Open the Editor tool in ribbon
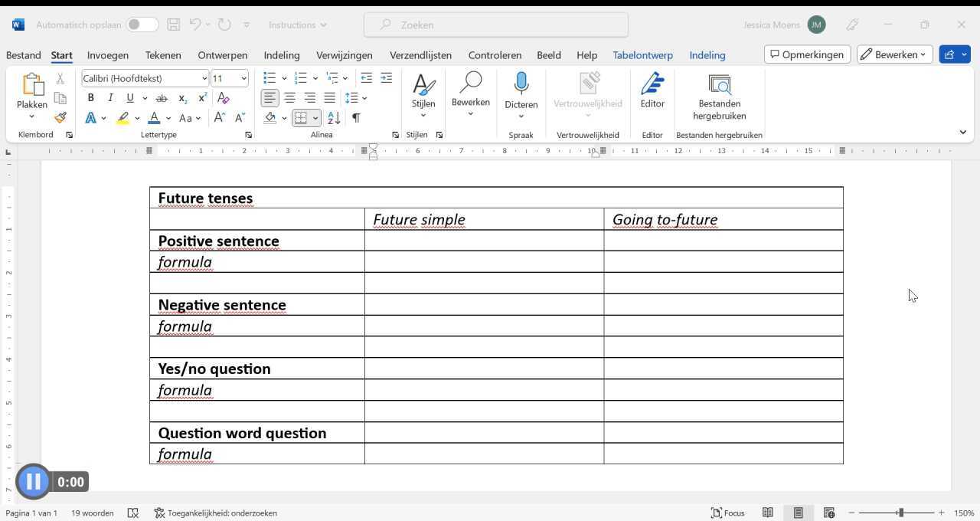 point(652,90)
